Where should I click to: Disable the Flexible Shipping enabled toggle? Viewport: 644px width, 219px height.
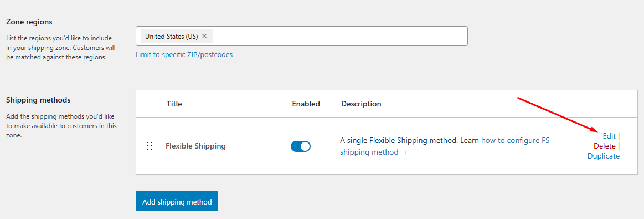[301, 146]
